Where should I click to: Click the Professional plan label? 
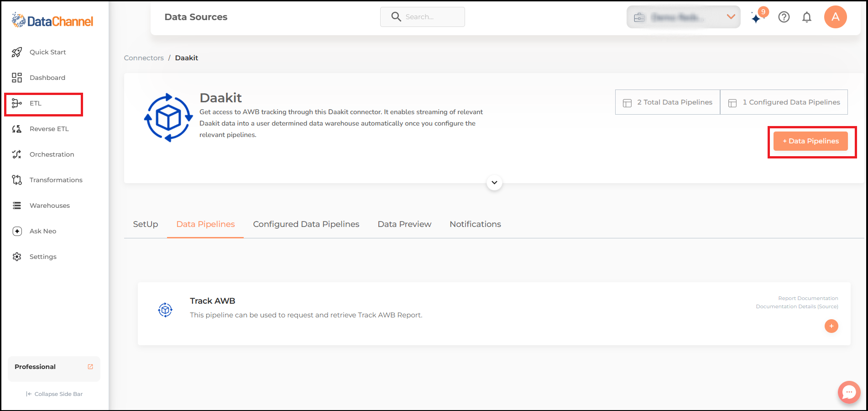pyautogui.click(x=35, y=367)
